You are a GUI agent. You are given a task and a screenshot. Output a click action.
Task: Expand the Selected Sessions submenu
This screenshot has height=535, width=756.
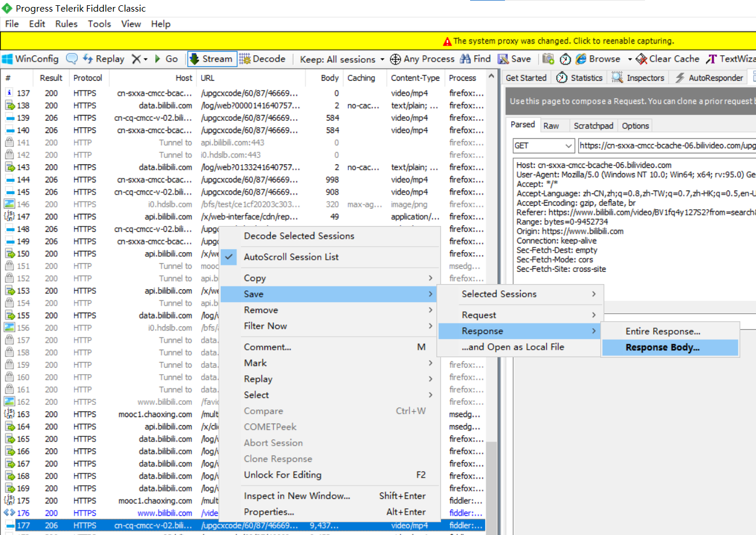(x=521, y=294)
